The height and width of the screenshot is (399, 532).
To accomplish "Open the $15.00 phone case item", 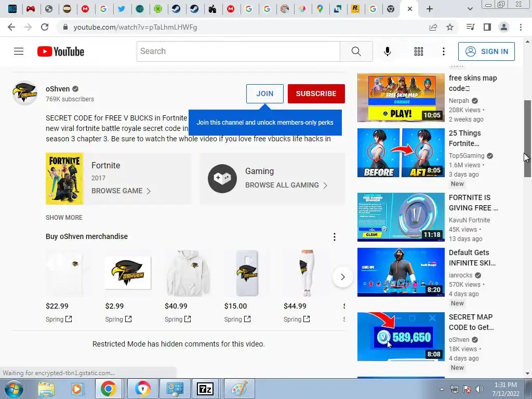I will coord(247,273).
